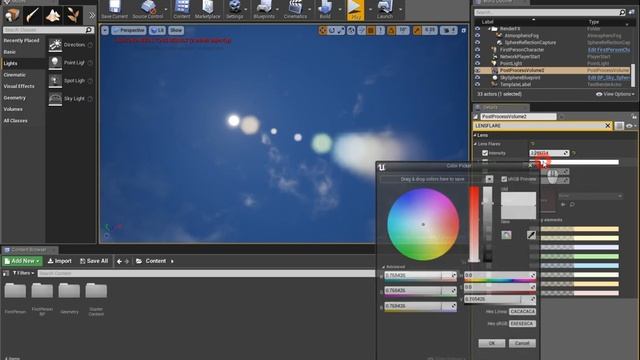Screen dimensions: 640x360
Task: Open the Perspective view mode dropdown
Action: click(x=129, y=30)
